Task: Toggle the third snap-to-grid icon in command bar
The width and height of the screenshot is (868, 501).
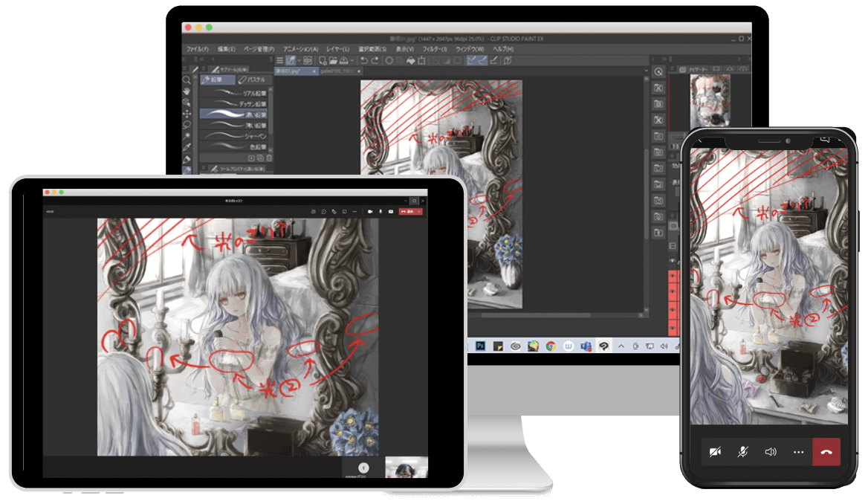Action: 493,60
